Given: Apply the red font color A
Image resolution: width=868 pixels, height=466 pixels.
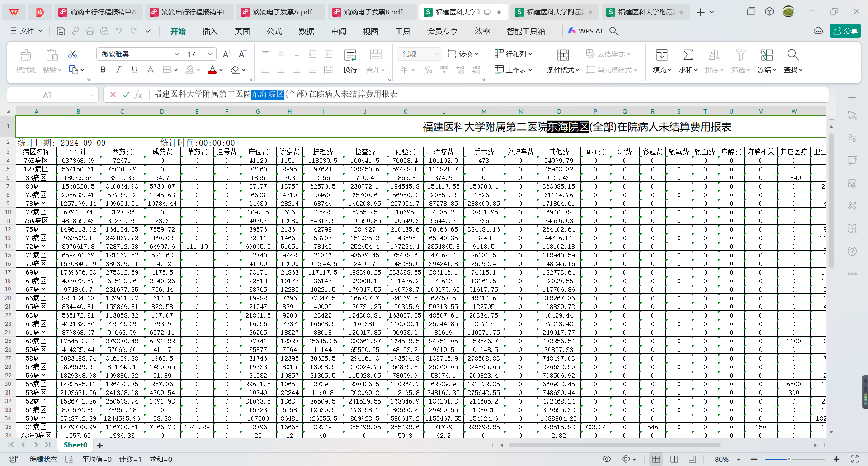Looking at the screenshot, I should (212, 70).
